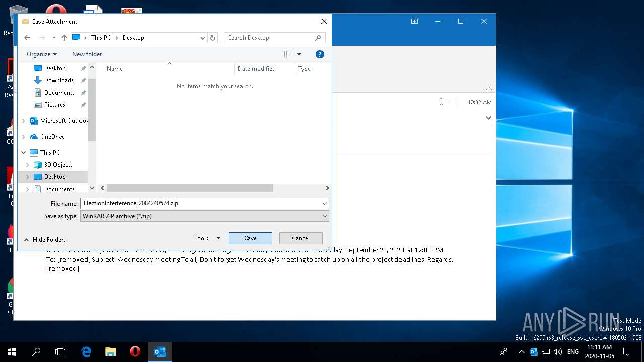644x362 pixels.
Task: Open the Organize menu
Action: point(42,54)
